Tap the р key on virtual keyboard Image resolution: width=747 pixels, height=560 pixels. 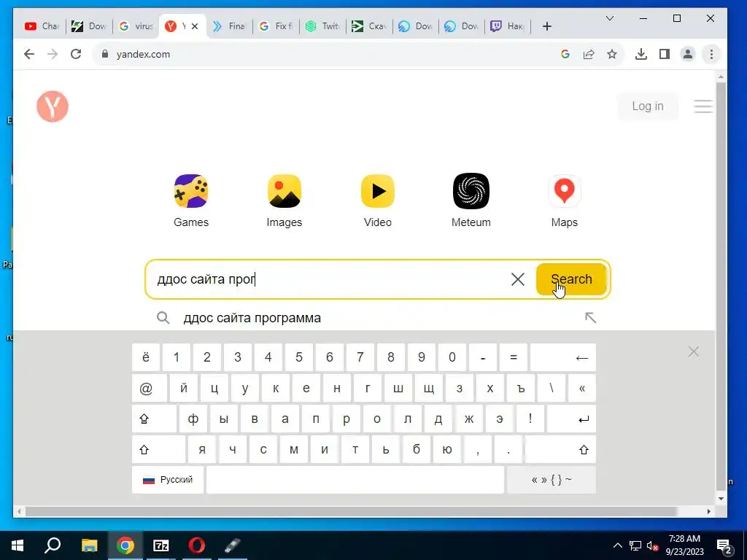coord(347,419)
